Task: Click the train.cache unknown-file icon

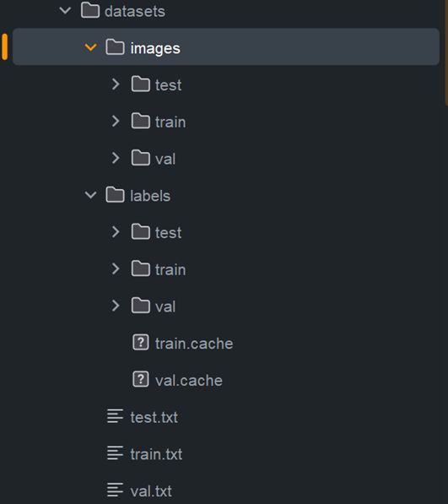Action: tap(141, 343)
